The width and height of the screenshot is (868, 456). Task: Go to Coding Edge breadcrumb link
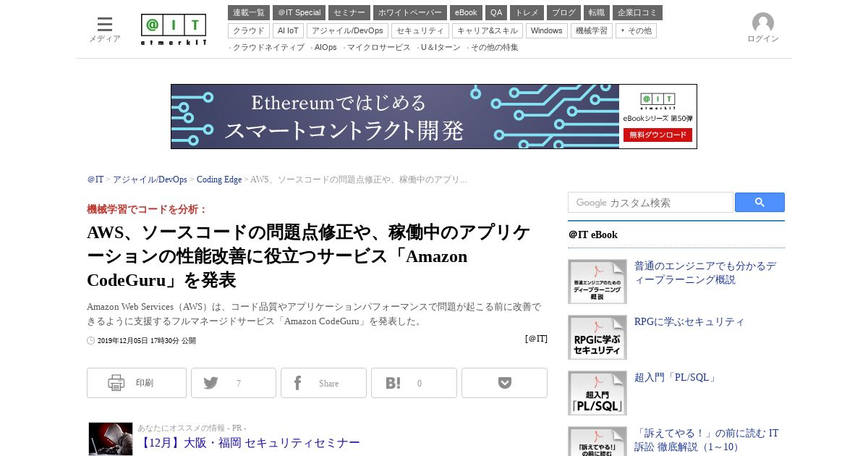pos(219,180)
